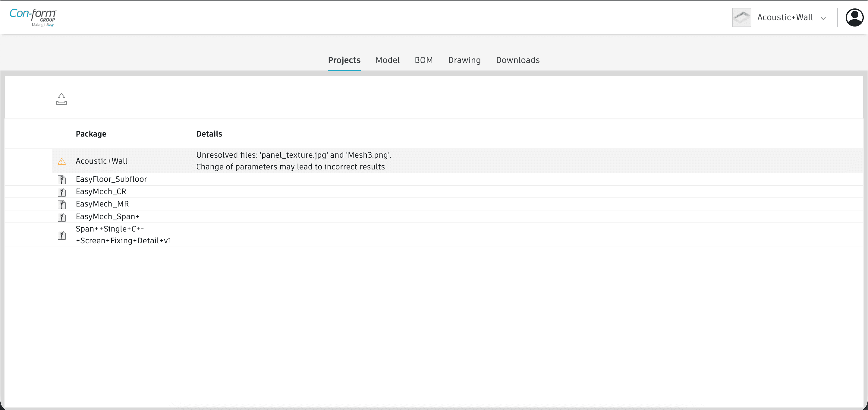Viewport: 868px width, 410px height.
Task: Switch to the Model tab
Action: (x=388, y=60)
